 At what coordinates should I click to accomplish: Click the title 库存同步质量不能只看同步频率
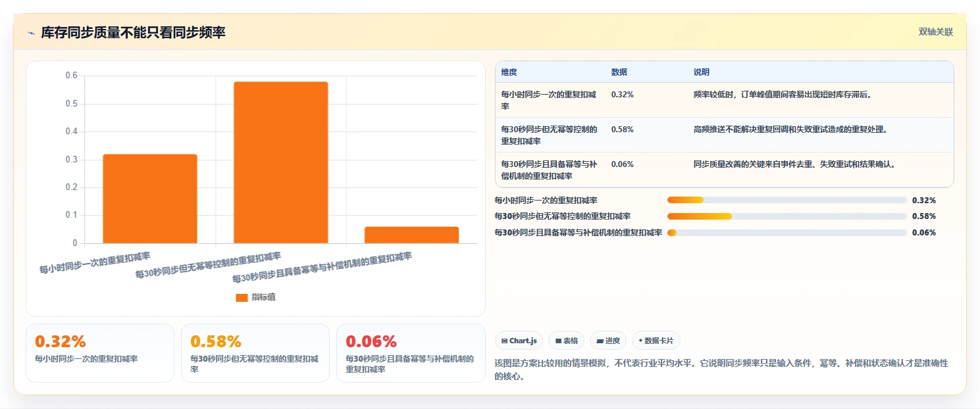[x=134, y=32]
